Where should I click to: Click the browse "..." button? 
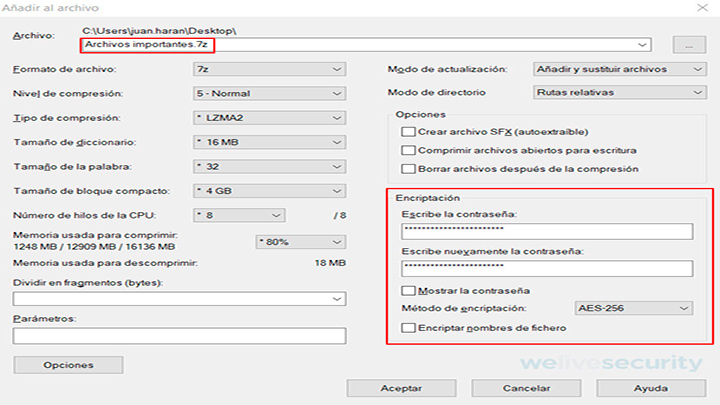(688, 45)
